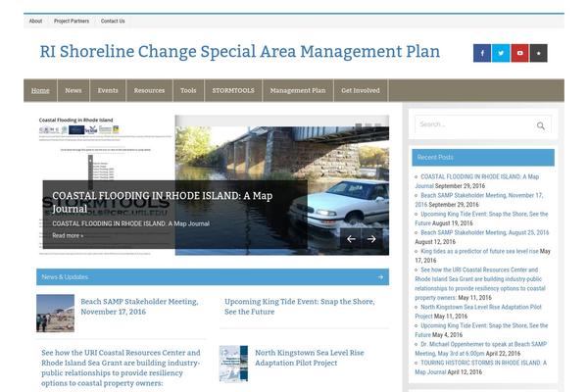
Task: Open the Management Plan menu
Action: click(297, 90)
